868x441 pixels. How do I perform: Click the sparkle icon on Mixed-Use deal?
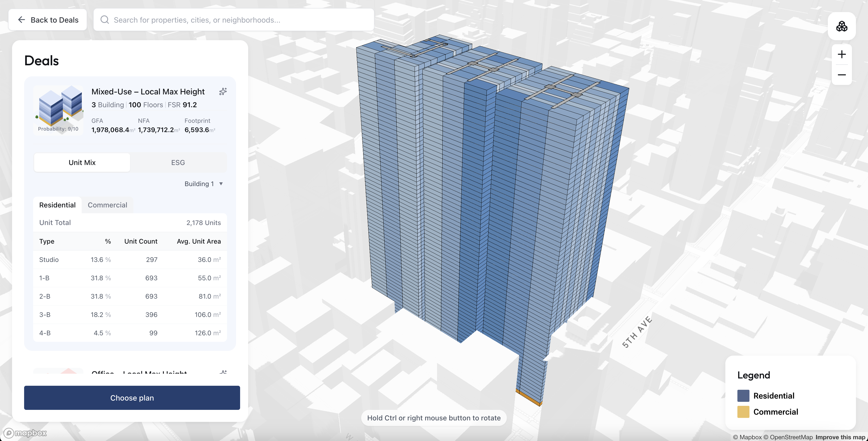pyautogui.click(x=223, y=92)
